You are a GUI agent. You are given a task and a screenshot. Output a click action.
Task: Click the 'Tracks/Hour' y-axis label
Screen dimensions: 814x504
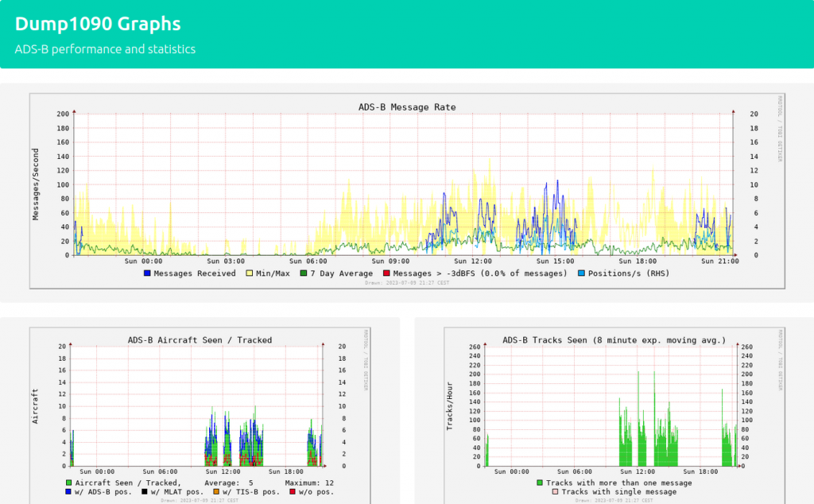point(450,406)
